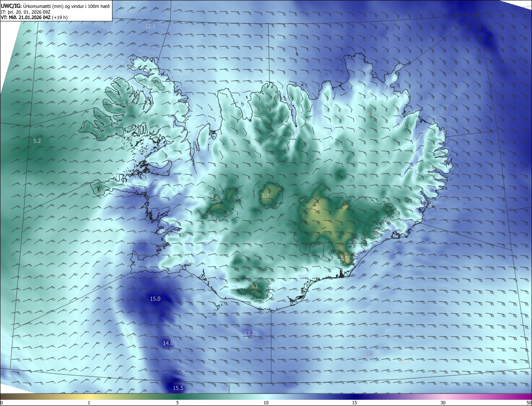Click the color scale tick label 1
The height and width of the screenshot is (406, 532).
coord(89,403)
